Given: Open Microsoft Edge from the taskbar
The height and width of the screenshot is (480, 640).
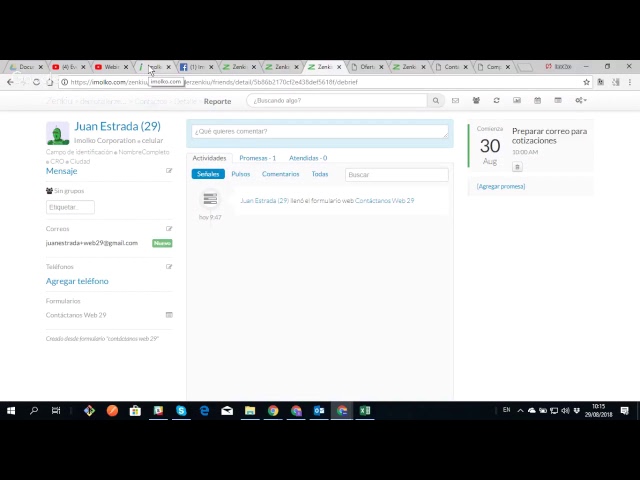Looking at the screenshot, I should pos(204,411).
